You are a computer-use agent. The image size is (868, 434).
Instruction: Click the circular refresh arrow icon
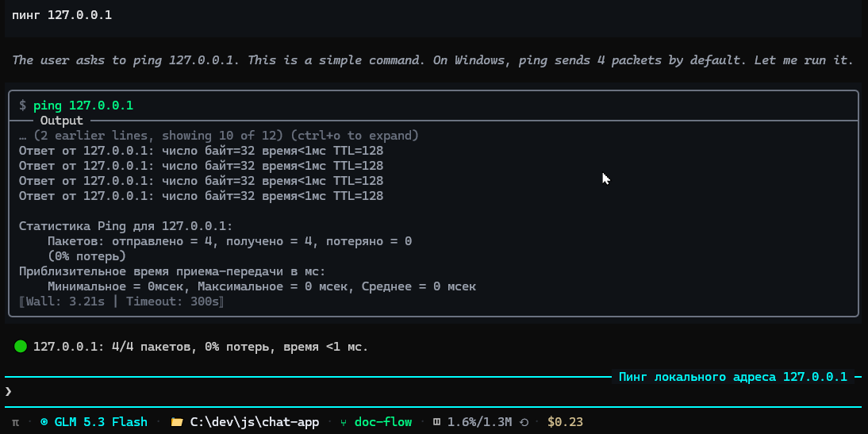click(x=524, y=422)
